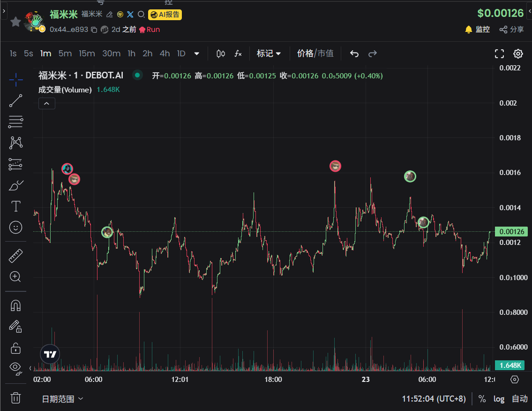Enable magnet snap mode
Image resolution: width=532 pixels, height=411 pixels.
coord(15,305)
